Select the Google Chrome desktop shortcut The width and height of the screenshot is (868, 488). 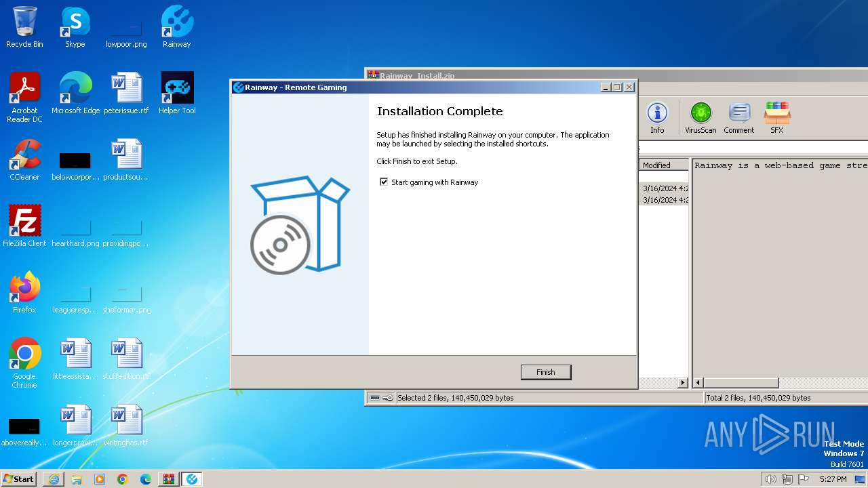[x=24, y=363]
